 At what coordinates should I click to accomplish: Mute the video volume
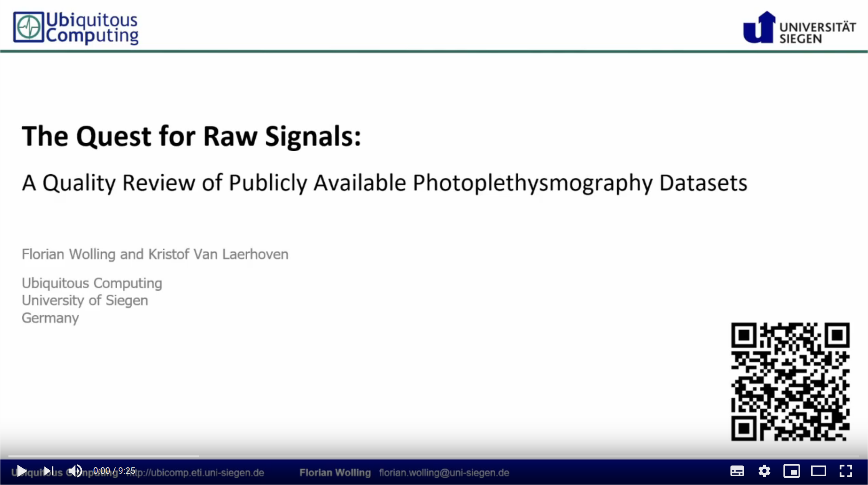[75, 471]
